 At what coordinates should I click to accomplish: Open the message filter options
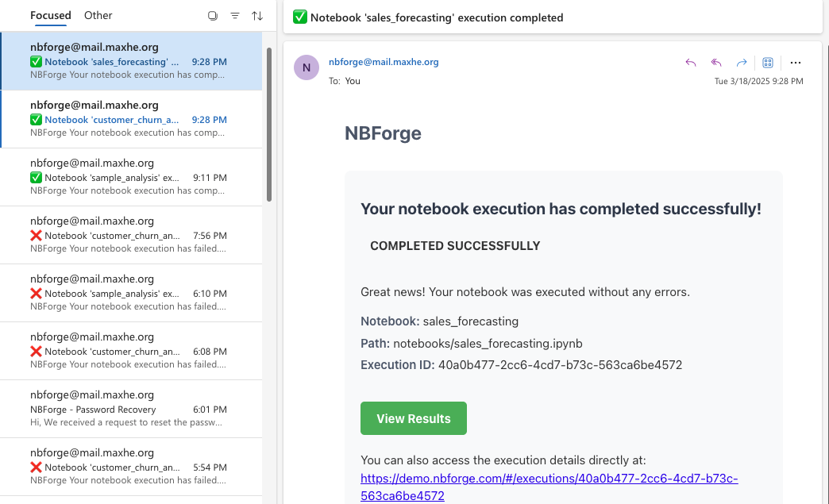click(x=235, y=15)
